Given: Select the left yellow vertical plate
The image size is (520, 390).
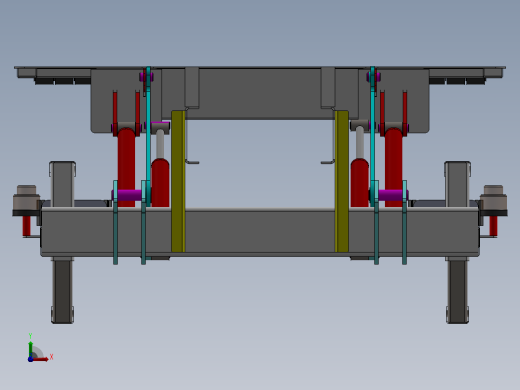Looking at the screenshot, I should (178, 181).
